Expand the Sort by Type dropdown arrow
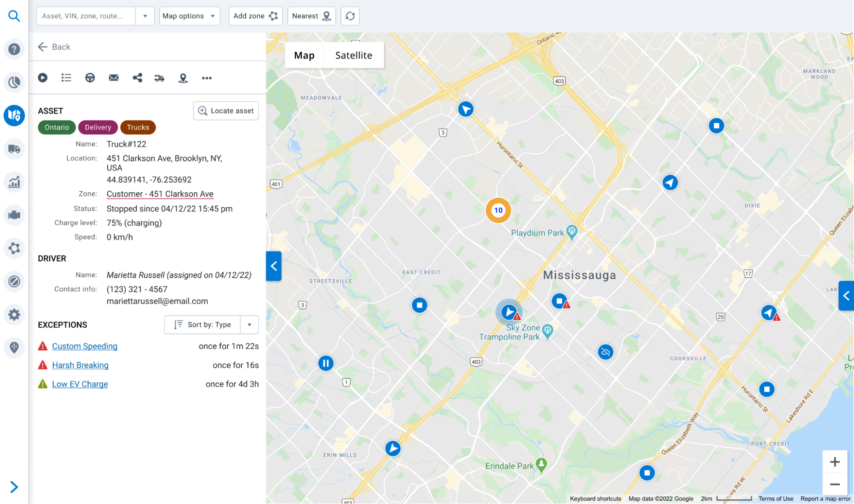 click(x=249, y=325)
